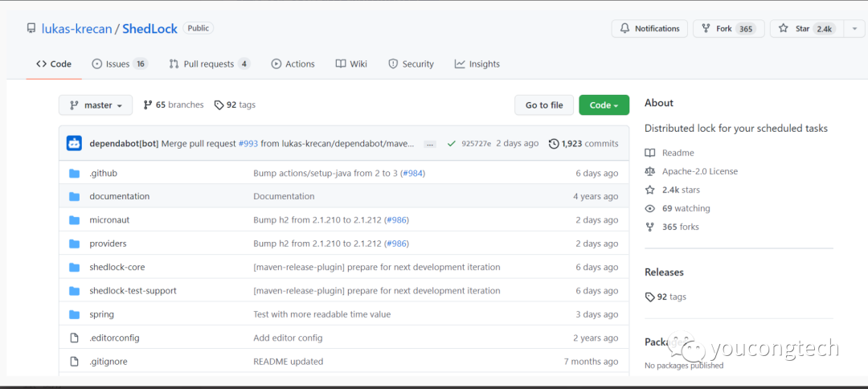Click the .editorconfig file icon

click(75, 338)
